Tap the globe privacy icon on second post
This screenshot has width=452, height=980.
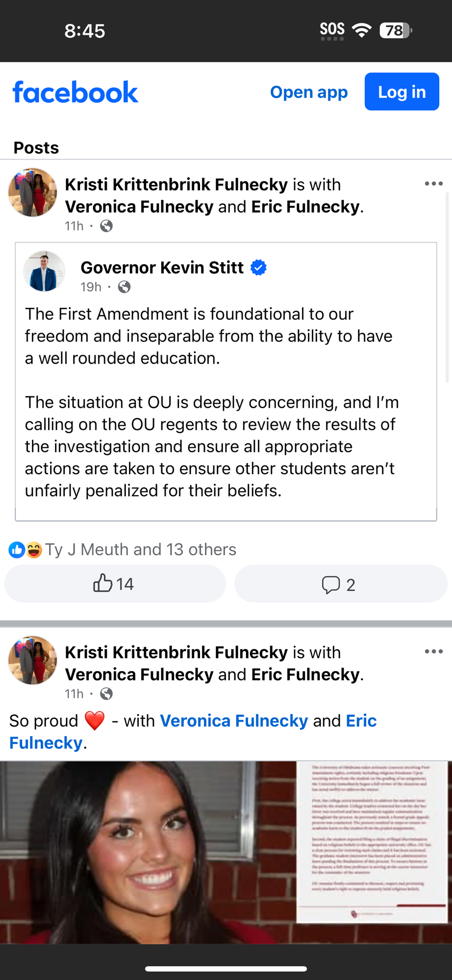tap(106, 694)
